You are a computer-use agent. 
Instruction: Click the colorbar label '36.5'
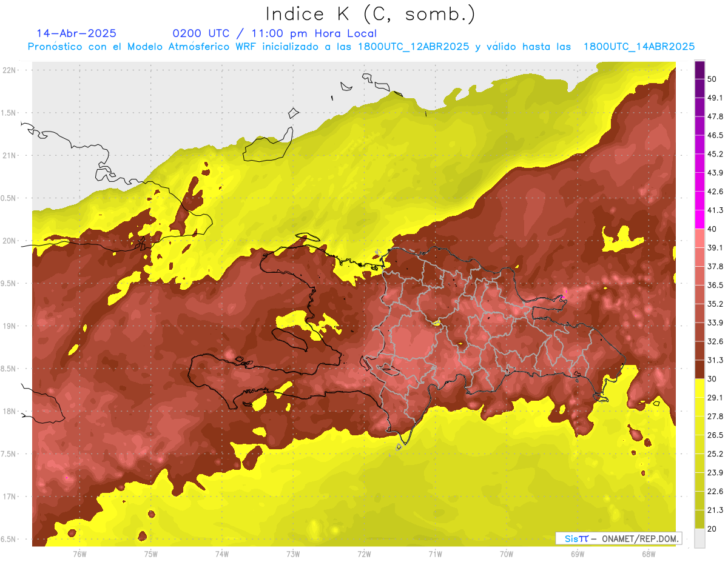tap(715, 285)
